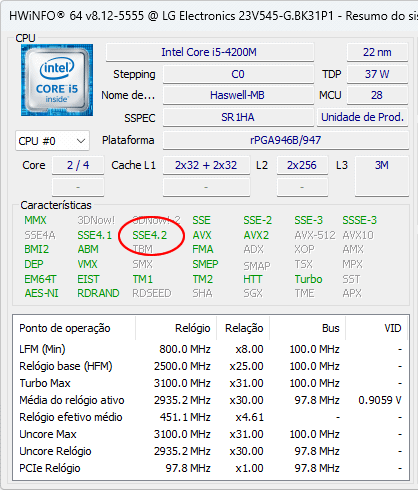Click the 37 W TDP value field
The height and width of the screenshot is (490, 418).
click(377, 74)
